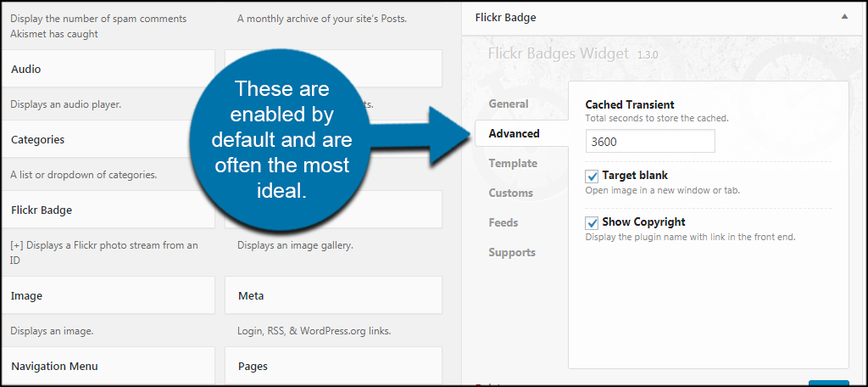Choose the Navigation Menu widget
Viewport: 868px width, 387px height.
pos(108,367)
